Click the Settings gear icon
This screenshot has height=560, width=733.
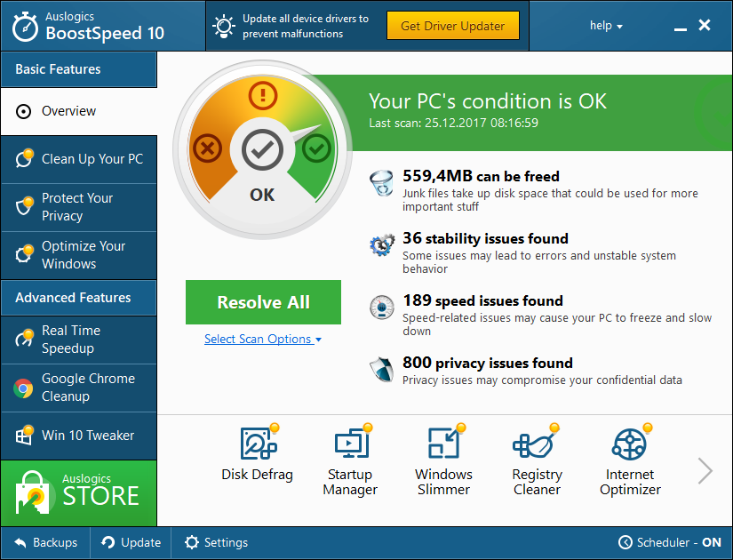191,542
